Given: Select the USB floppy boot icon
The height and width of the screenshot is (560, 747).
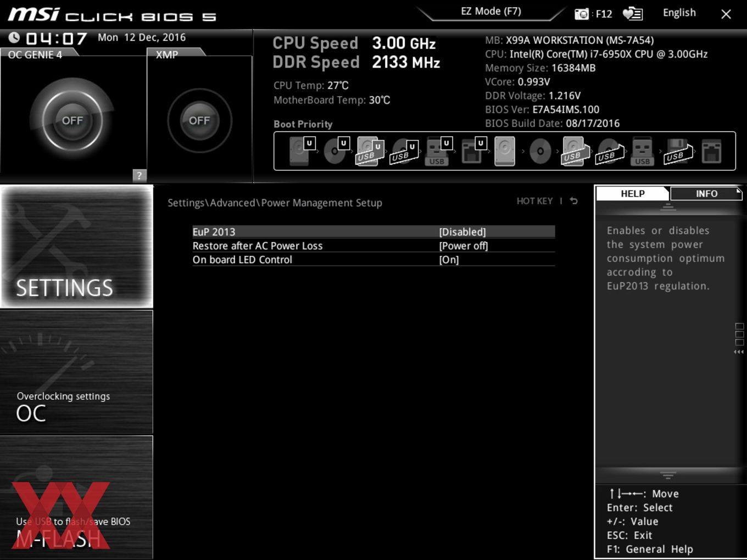Looking at the screenshot, I should (x=678, y=151).
